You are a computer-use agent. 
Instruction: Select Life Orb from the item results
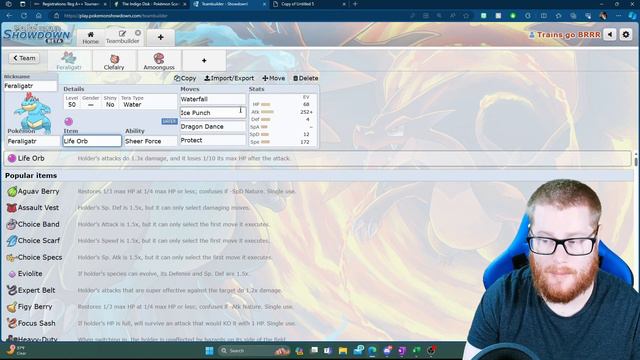317,158
